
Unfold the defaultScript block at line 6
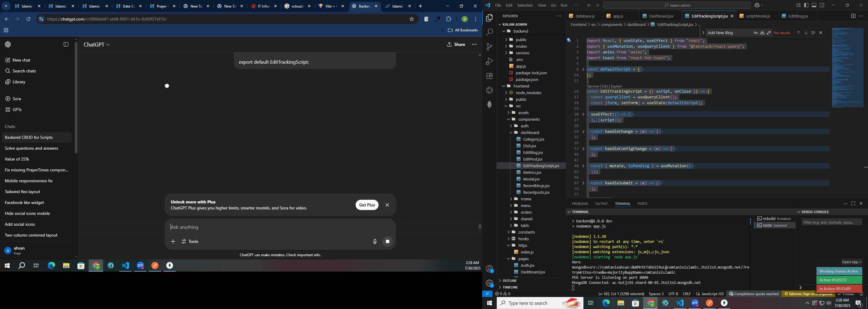click(x=583, y=69)
